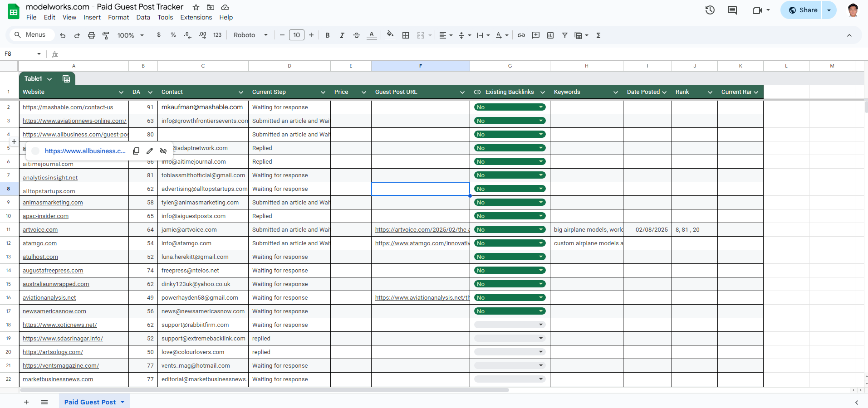
Task: Open the zoom 100% dropdown
Action: tap(130, 35)
